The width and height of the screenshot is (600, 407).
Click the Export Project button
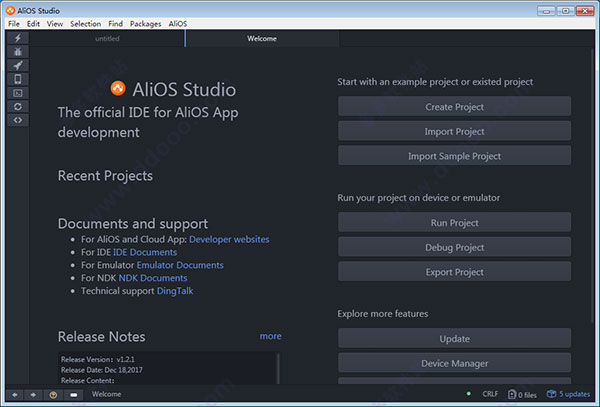(x=454, y=272)
